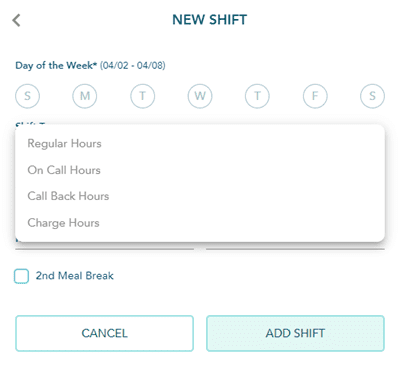Image resolution: width=400 pixels, height=367 pixels.
Task: Go back using the left chevron arrow
Action: 16,20
